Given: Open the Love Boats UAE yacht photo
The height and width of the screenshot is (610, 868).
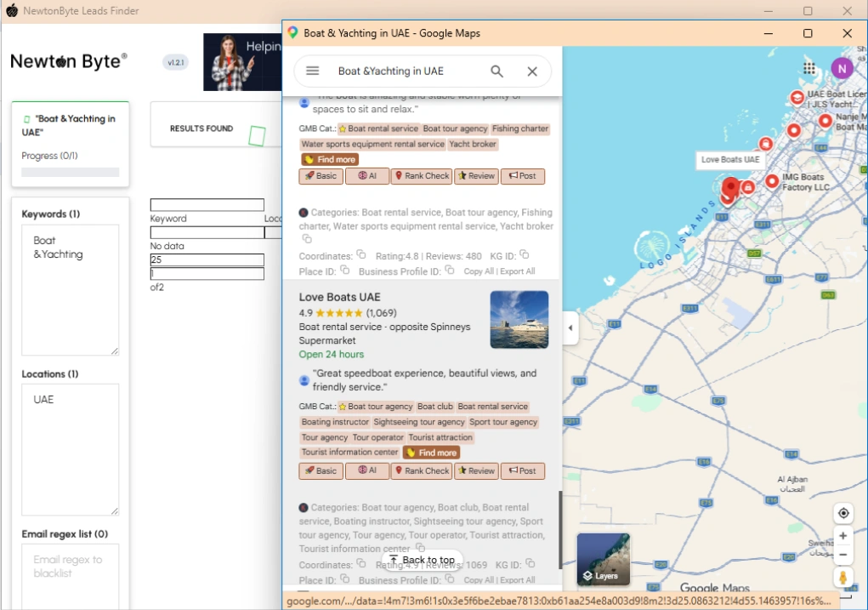Looking at the screenshot, I should [519, 320].
